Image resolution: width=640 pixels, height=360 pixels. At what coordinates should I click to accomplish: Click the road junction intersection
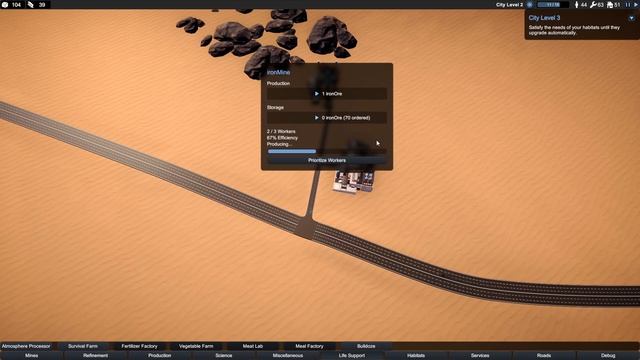click(x=306, y=227)
